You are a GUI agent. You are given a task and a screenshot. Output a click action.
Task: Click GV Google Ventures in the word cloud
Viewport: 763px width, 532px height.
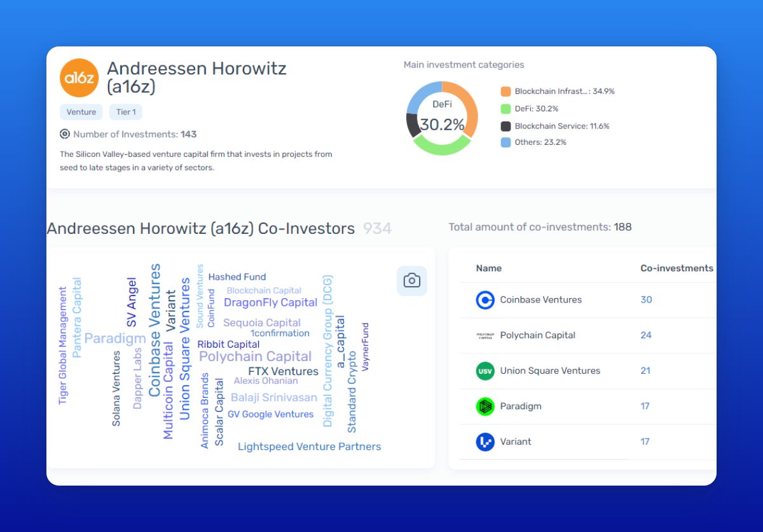pyautogui.click(x=271, y=414)
